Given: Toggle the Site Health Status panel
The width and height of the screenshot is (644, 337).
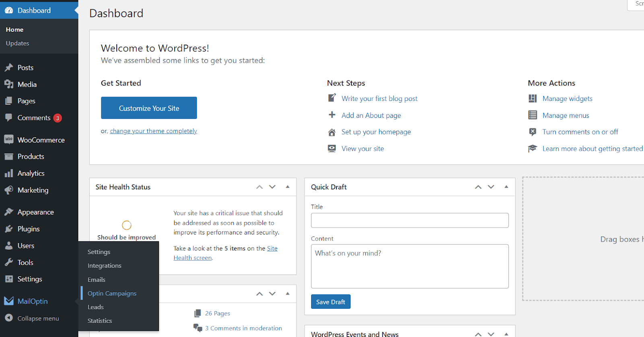Looking at the screenshot, I should point(288,187).
